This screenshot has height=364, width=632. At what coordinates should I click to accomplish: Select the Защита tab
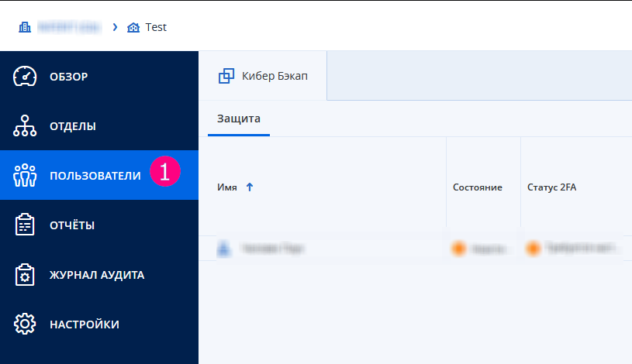[x=239, y=118]
